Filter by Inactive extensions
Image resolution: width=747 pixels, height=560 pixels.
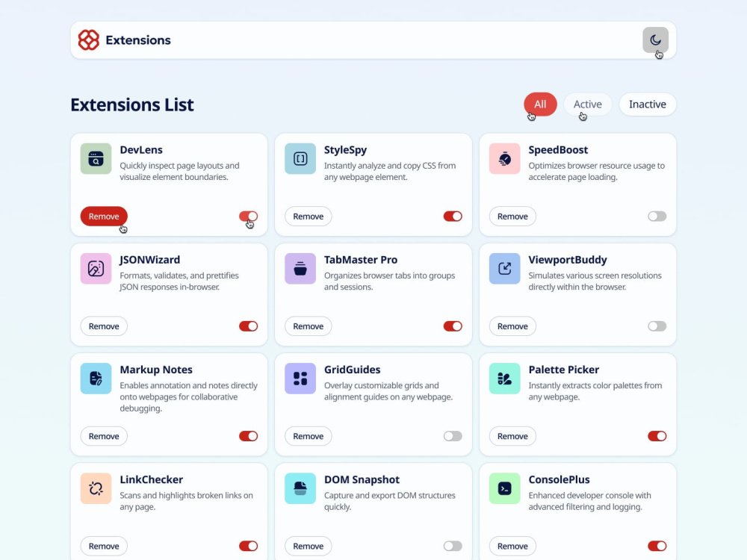(648, 105)
